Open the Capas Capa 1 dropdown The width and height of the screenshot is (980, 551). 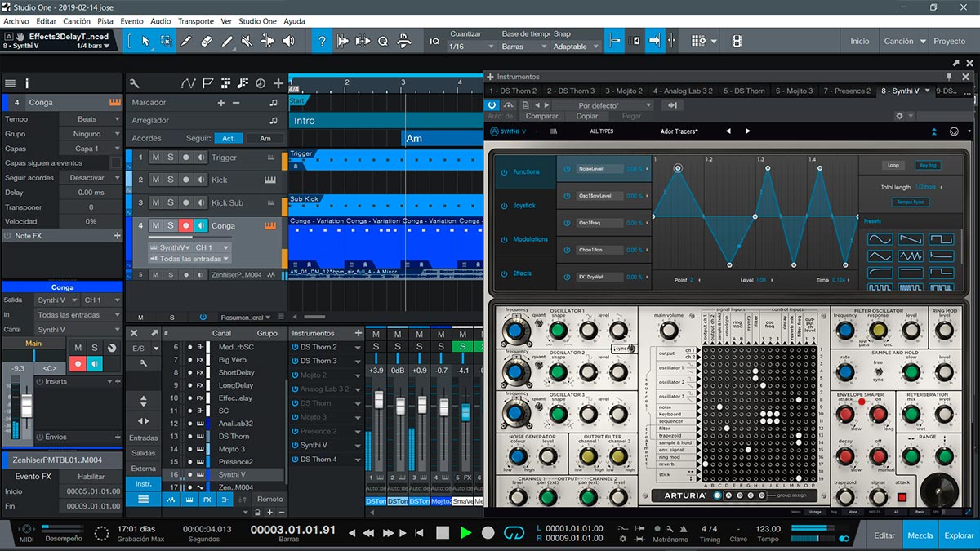pos(91,149)
